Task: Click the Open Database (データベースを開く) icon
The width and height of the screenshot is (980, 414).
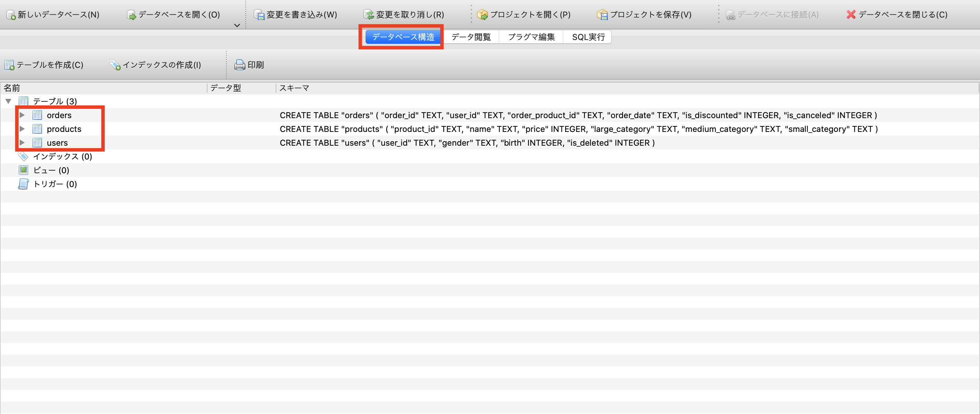Action: point(132,15)
